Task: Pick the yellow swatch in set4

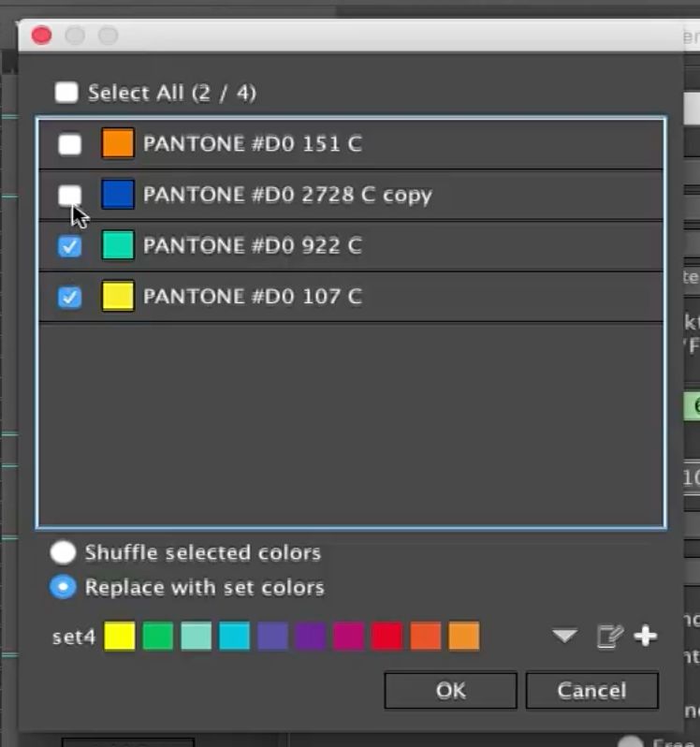Action: click(120, 637)
